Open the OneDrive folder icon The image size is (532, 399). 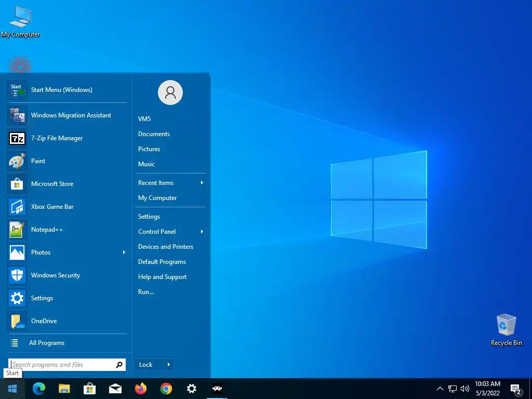pyautogui.click(x=17, y=321)
